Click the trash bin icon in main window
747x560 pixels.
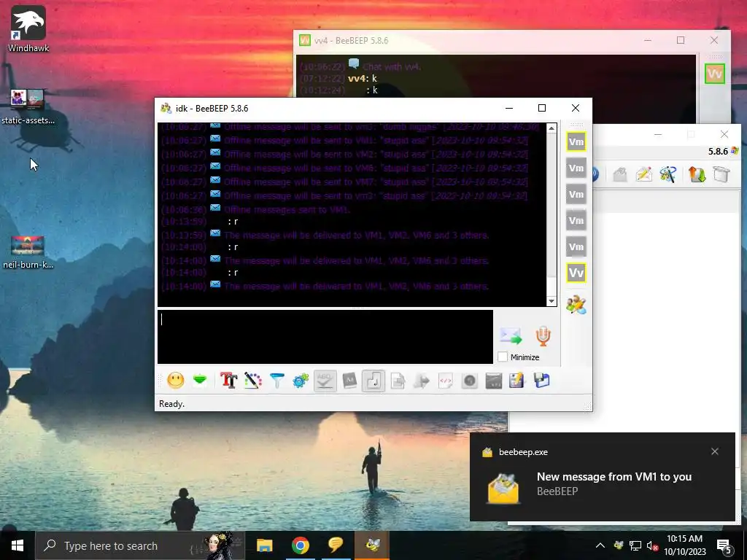coord(721,174)
